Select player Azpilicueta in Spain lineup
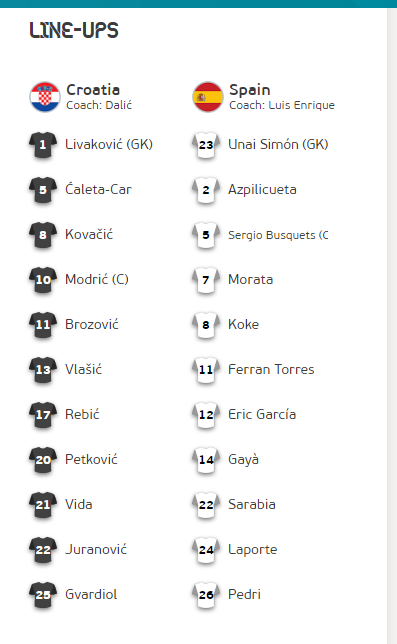Viewport: 397px width, 644px height. pos(262,190)
